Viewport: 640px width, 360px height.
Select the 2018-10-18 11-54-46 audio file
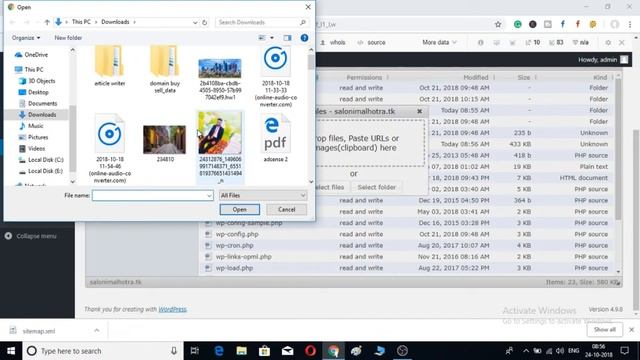point(109,148)
